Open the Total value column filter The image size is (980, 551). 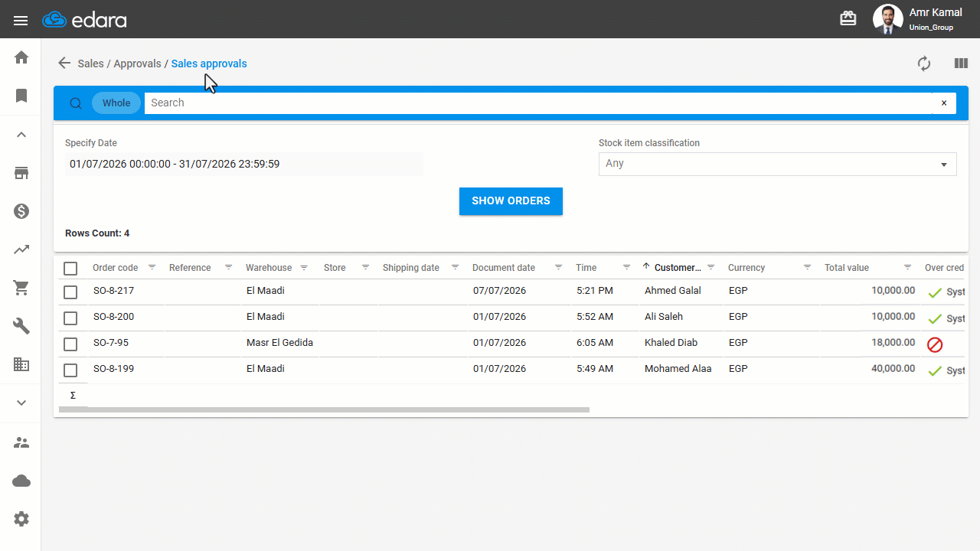pos(907,268)
